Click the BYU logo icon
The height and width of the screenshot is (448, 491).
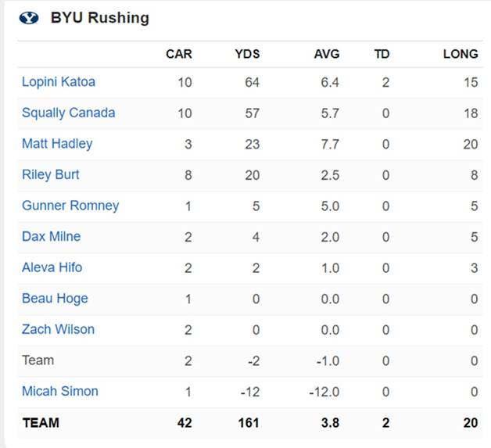(28, 17)
